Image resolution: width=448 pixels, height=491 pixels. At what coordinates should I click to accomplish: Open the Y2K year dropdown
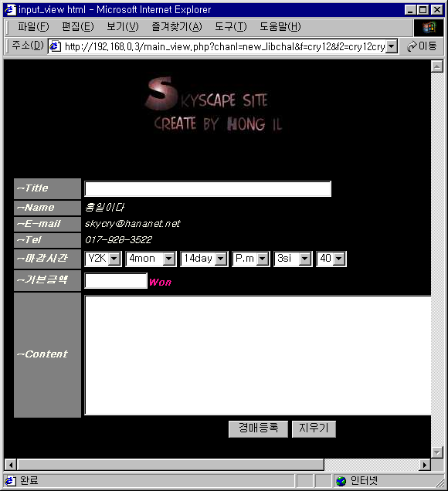103,259
